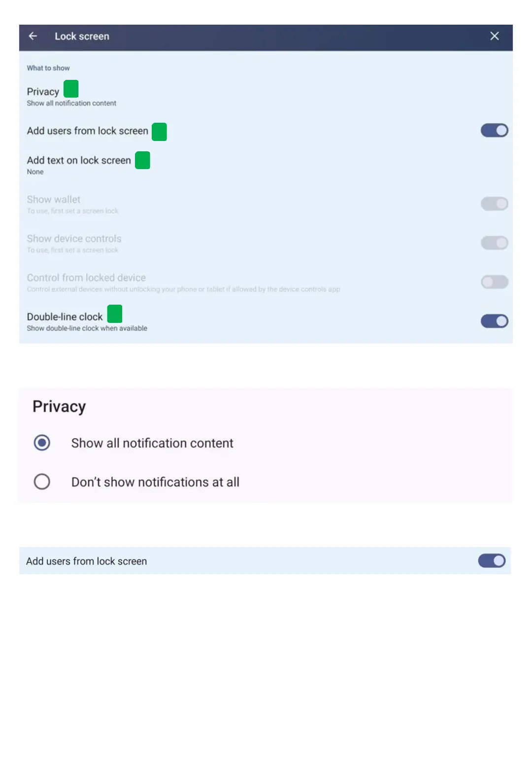
Task: Click the Double-line clock setting label
Action: (x=65, y=317)
